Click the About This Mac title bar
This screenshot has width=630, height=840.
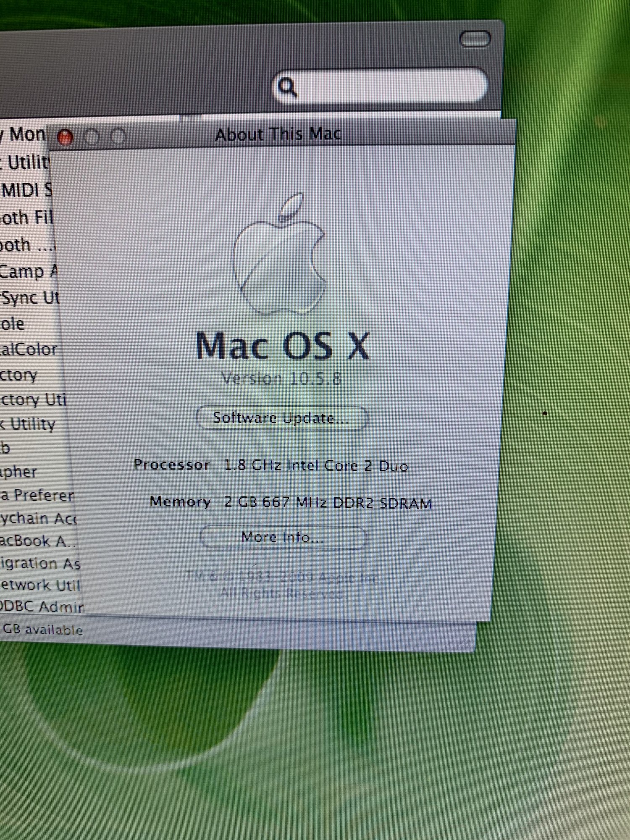(281, 134)
